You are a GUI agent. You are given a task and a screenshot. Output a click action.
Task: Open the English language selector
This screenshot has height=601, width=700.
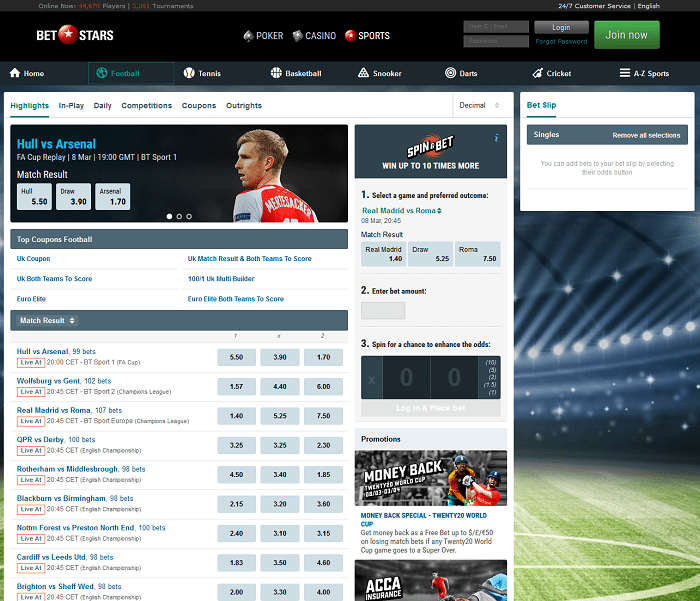(649, 6)
